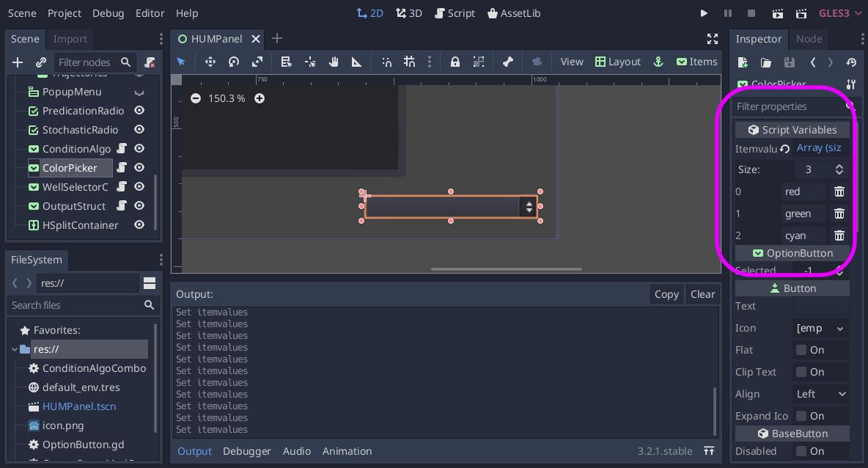Select the Ruler Mode tool
This screenshot has width=868, height=468.
pyautogui.click(x=356, y=62)
